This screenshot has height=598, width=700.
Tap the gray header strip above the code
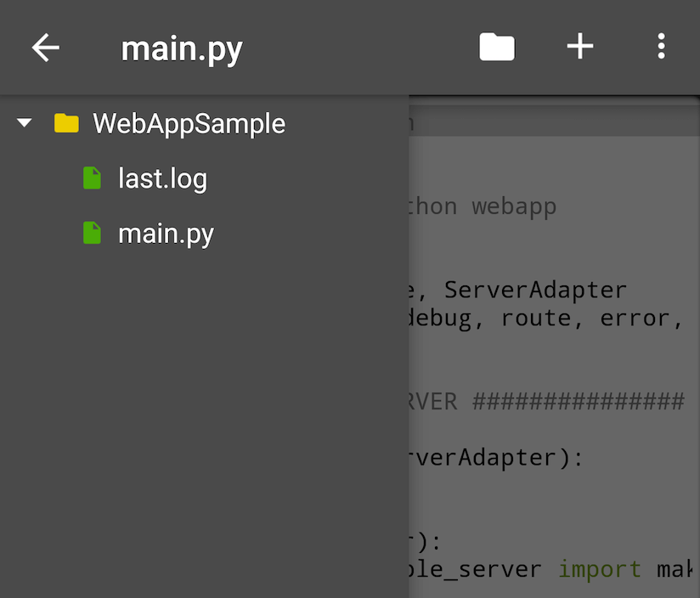[x=552, y=123]
